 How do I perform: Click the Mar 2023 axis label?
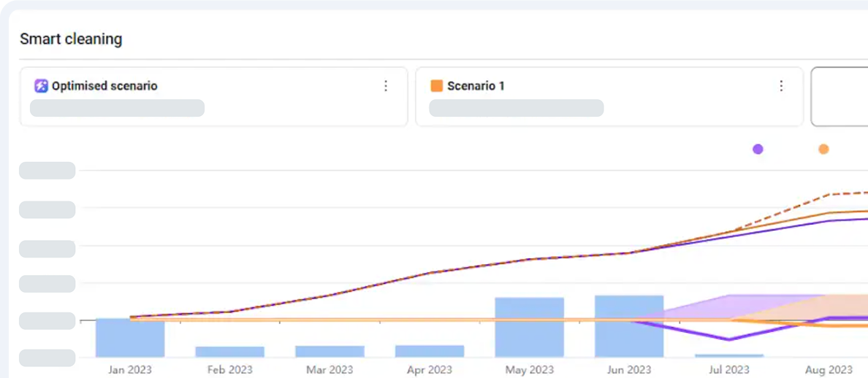pyautogui.click(x=330, y=370)
